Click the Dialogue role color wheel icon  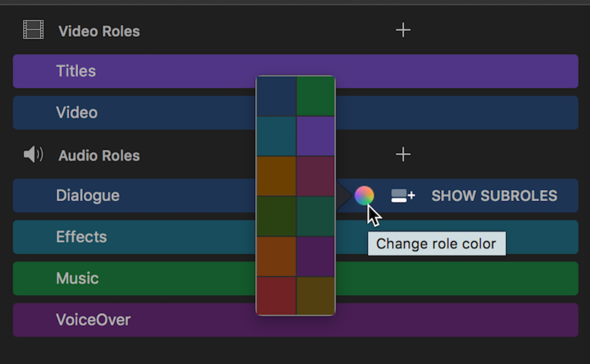click(x=364, y=195)
